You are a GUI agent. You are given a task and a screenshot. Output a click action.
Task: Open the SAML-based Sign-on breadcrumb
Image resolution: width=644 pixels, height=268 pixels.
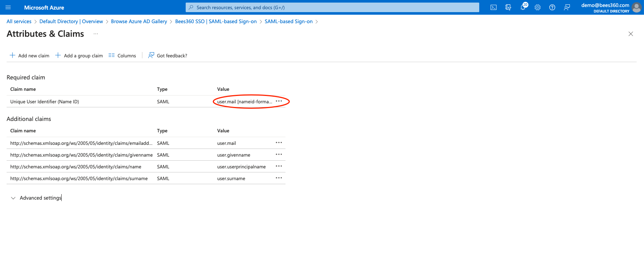tap(289, 21)
